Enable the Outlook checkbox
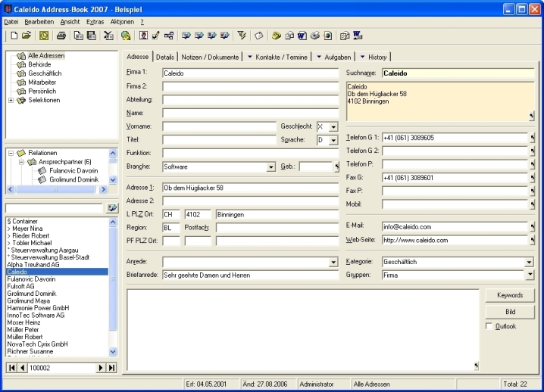 coord(489,326)
